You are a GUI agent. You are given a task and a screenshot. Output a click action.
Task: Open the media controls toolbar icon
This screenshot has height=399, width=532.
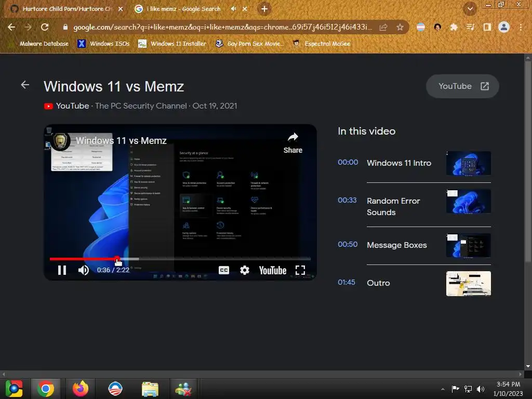click(470, 27)
